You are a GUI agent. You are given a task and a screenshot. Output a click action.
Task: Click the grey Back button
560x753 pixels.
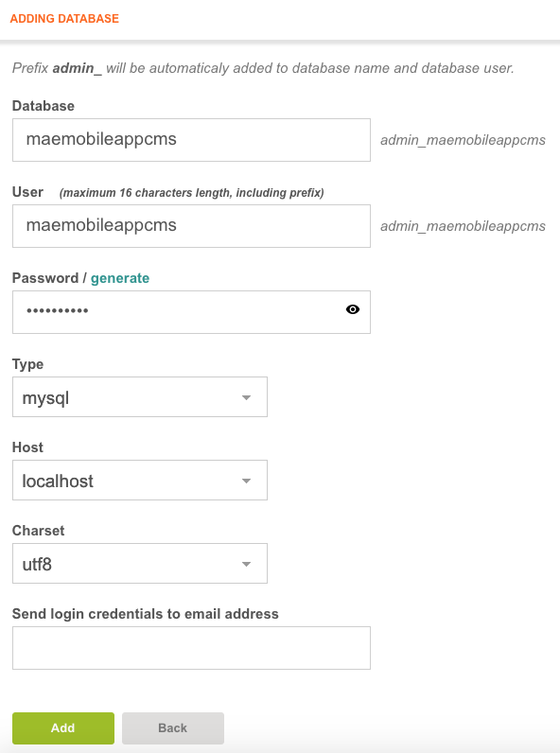[x=173, y=728]
